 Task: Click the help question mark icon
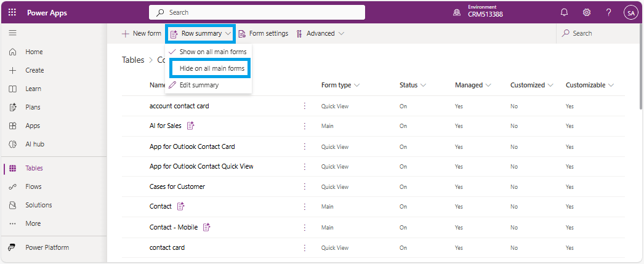coord(608,12)
